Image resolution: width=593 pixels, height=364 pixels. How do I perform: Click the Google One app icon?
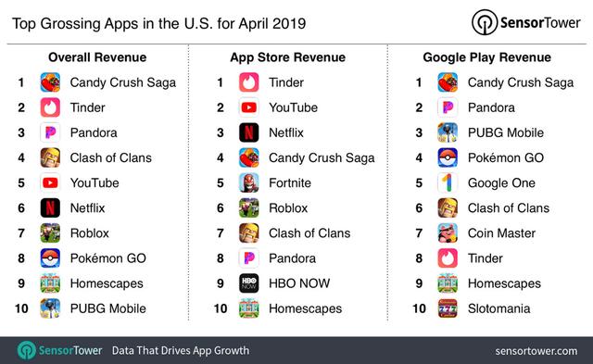pyautogui.click(x=448, y=183)
